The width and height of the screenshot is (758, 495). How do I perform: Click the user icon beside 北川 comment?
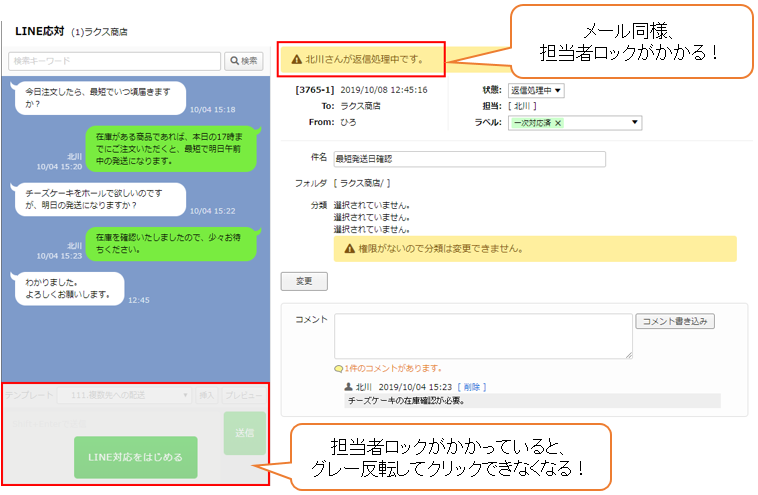point(348,387)
